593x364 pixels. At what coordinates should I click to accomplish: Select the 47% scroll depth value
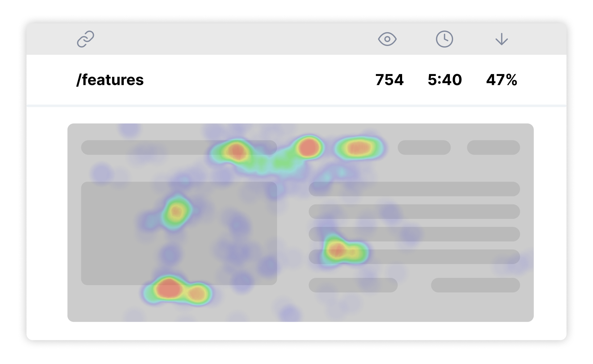point(502,80)
